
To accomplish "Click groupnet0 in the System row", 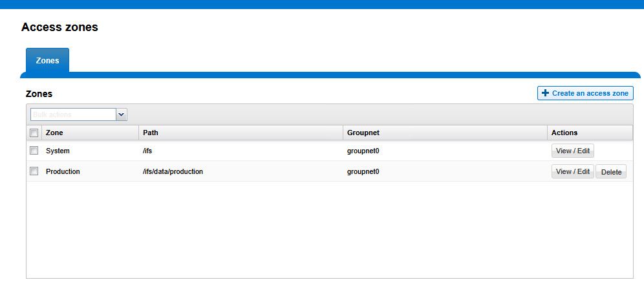I will [x=363, y=151].
